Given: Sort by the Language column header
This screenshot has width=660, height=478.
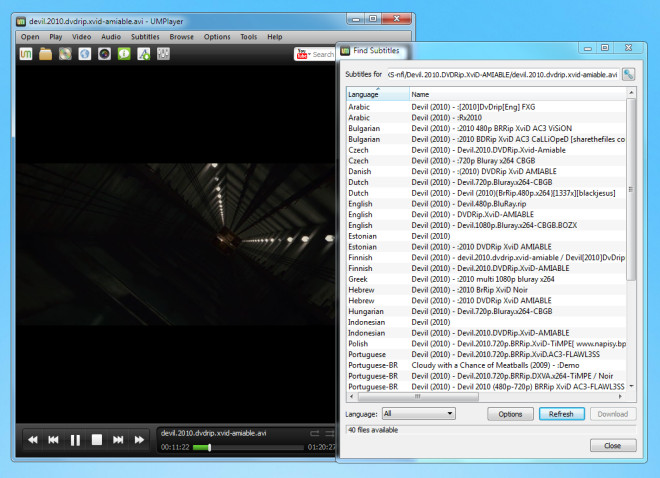Looking at the screenshot, I should 378,94.
